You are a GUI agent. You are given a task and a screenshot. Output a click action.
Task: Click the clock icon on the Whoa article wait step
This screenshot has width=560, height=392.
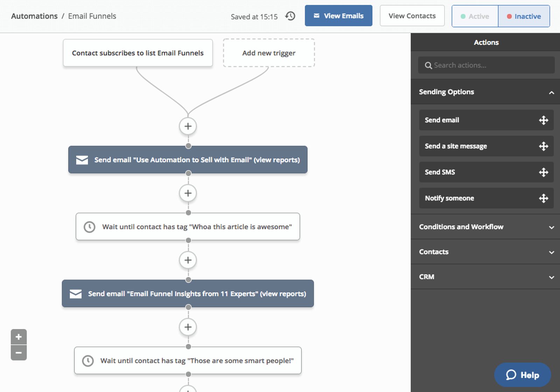click(x=89, y=227)
